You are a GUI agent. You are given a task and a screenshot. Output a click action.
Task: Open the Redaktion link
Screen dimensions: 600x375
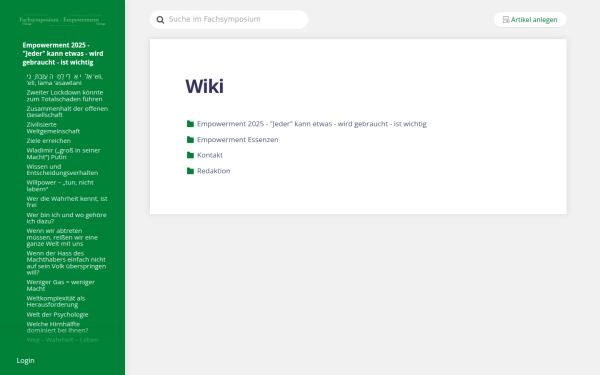(x=214, y=171)
